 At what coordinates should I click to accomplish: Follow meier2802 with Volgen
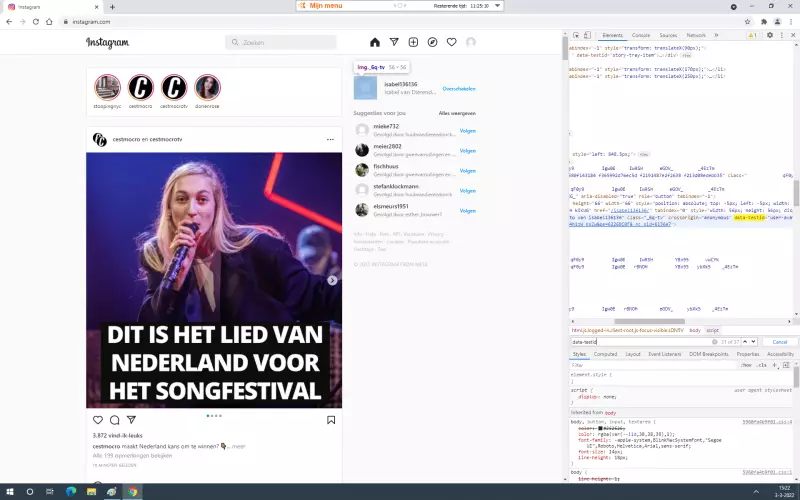click(468, 151)
